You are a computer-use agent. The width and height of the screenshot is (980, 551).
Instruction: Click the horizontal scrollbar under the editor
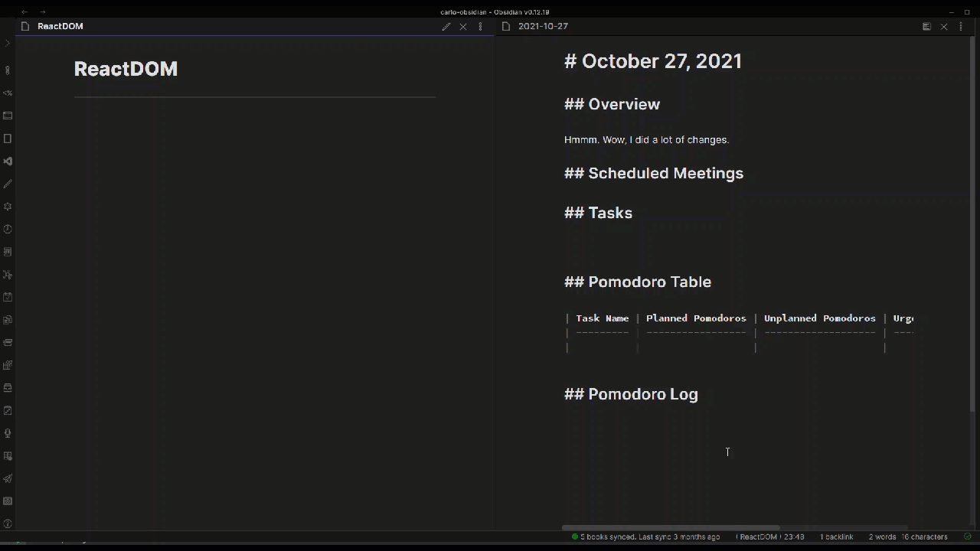pos(671,527)
